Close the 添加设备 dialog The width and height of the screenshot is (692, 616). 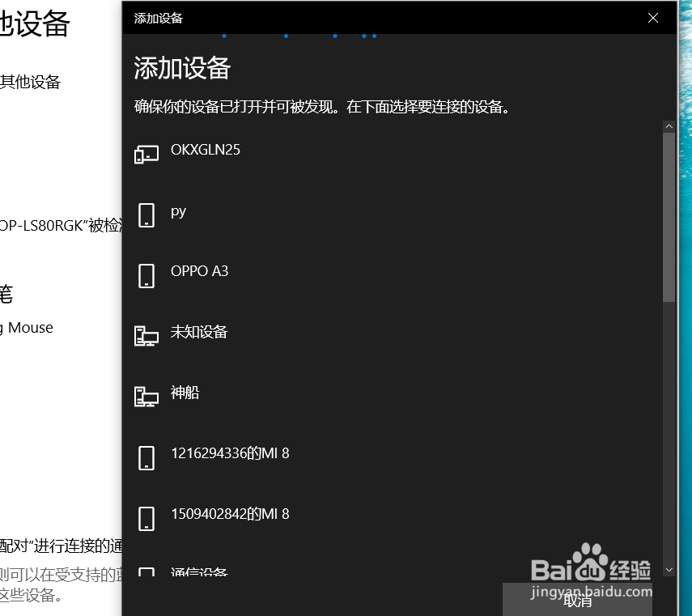653,18
